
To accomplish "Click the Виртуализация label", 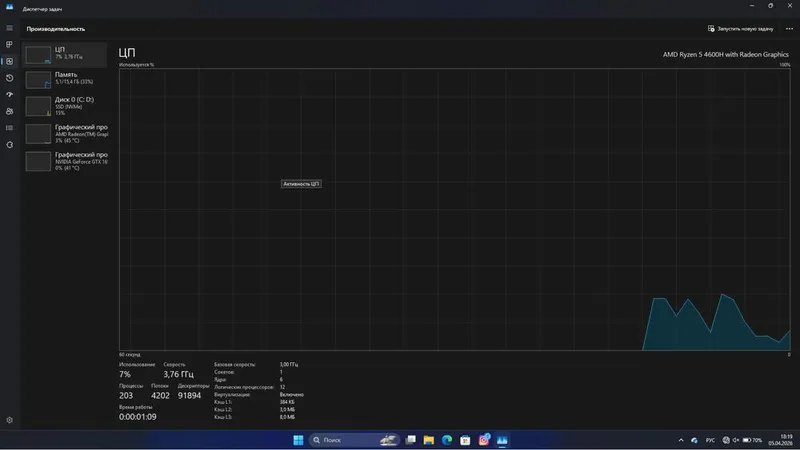I will point(232,395).
